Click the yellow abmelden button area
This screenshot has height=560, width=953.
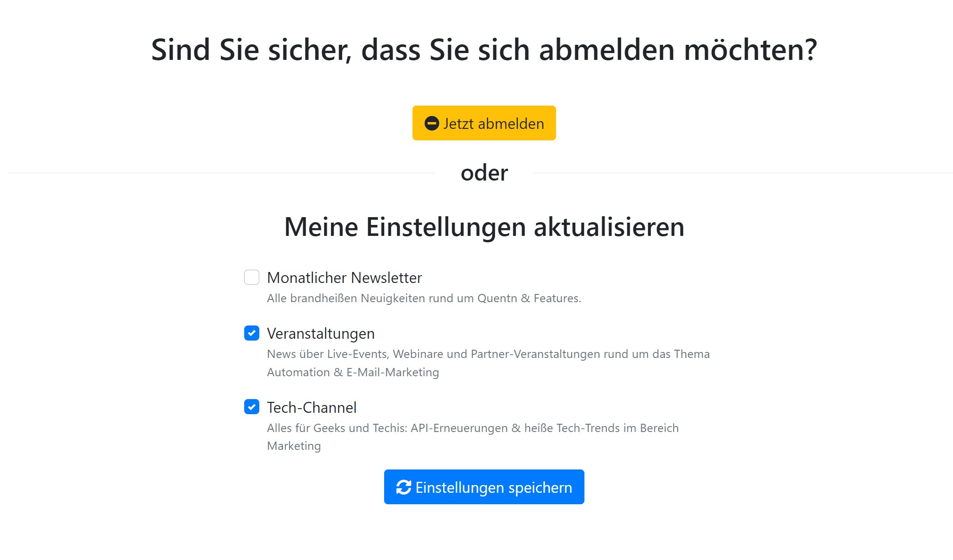tap(483, 123)
